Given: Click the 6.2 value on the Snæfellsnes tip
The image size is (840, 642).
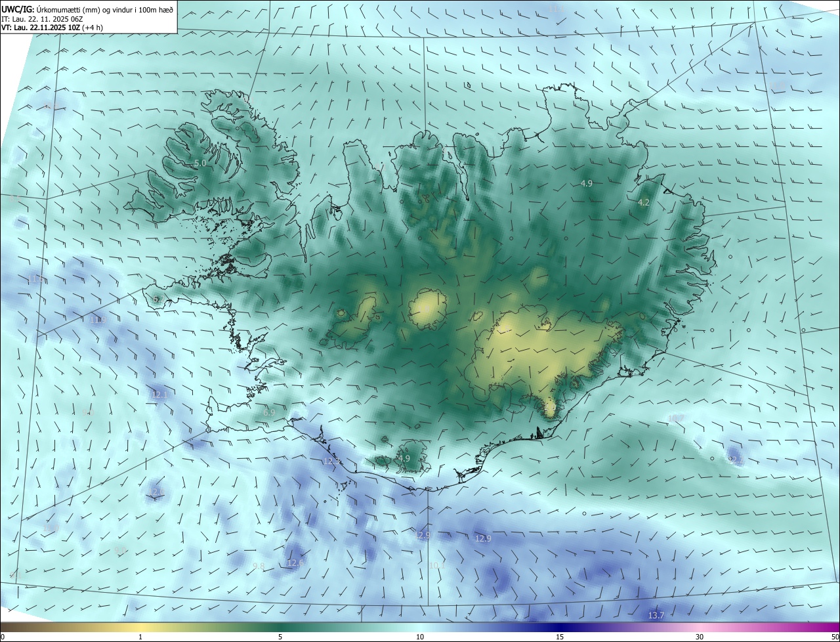Looking at the screenshot, I should (157, 299).
